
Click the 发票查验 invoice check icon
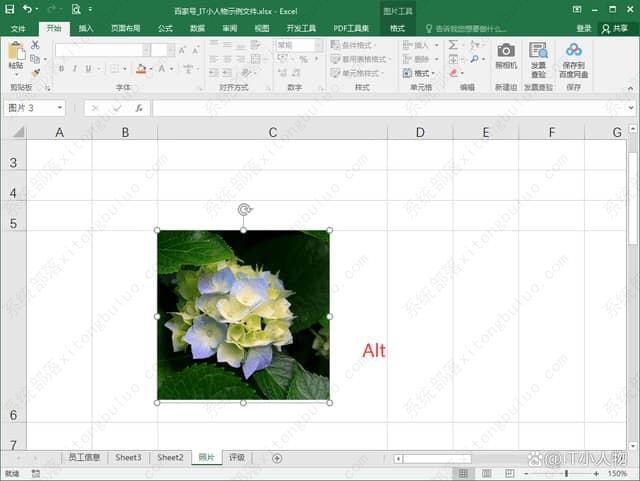(538, 57)
